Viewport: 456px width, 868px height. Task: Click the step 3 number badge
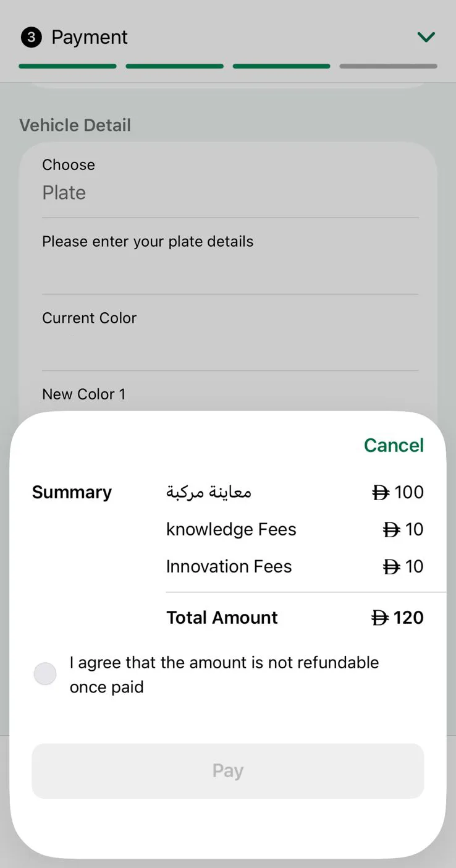point(31,38)
